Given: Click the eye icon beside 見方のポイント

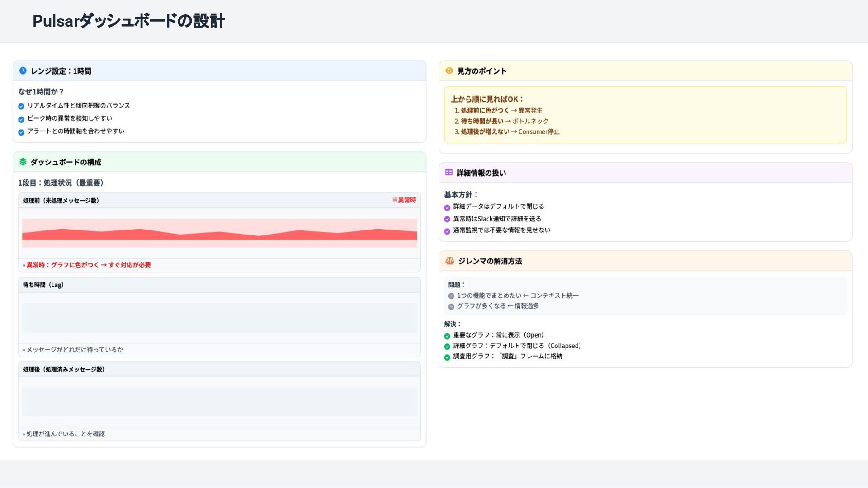Looking at the screenshot, I should (449, 71).
